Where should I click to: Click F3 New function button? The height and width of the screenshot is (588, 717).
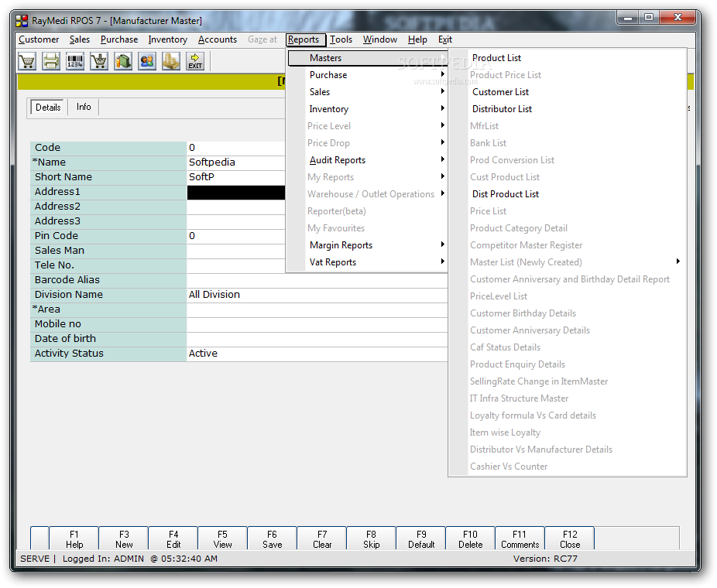(124, 539)
